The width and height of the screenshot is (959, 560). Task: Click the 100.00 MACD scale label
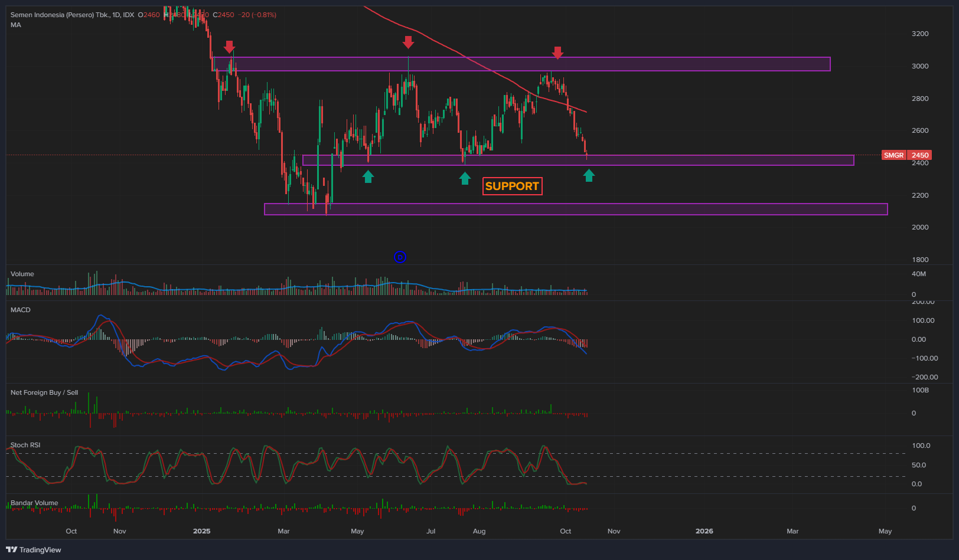pos(924,320)
